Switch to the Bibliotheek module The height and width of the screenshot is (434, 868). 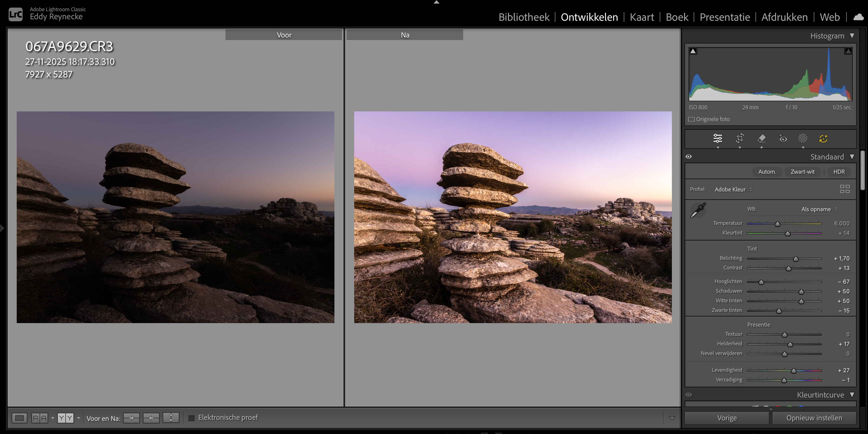click(524, 17)
